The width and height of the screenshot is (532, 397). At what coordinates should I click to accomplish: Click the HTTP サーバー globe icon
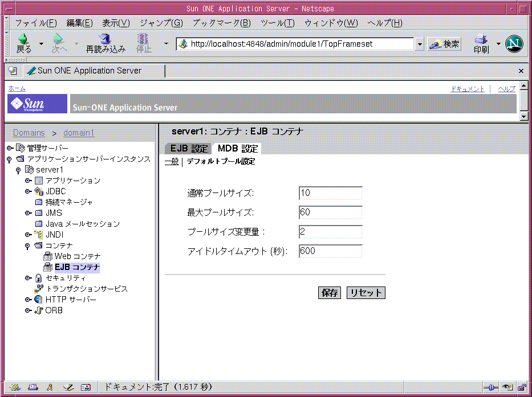pyautogui.click(x=39, y=300)
